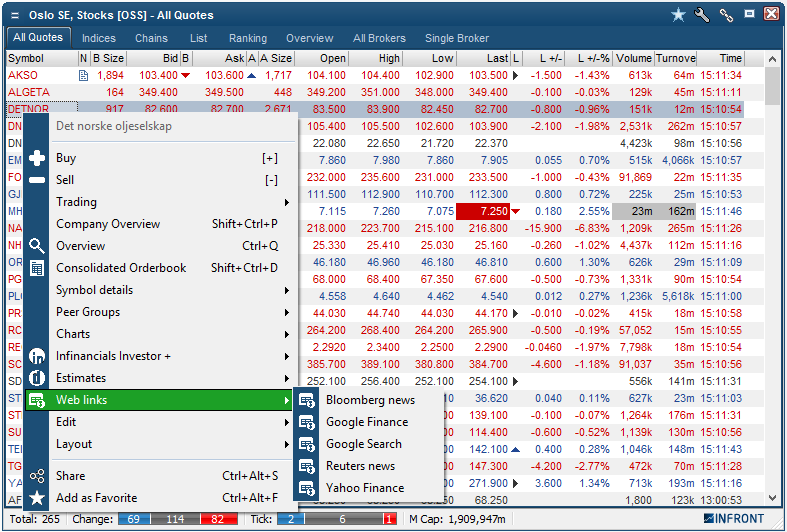Open the Single Broker tab

click(457, 38)
